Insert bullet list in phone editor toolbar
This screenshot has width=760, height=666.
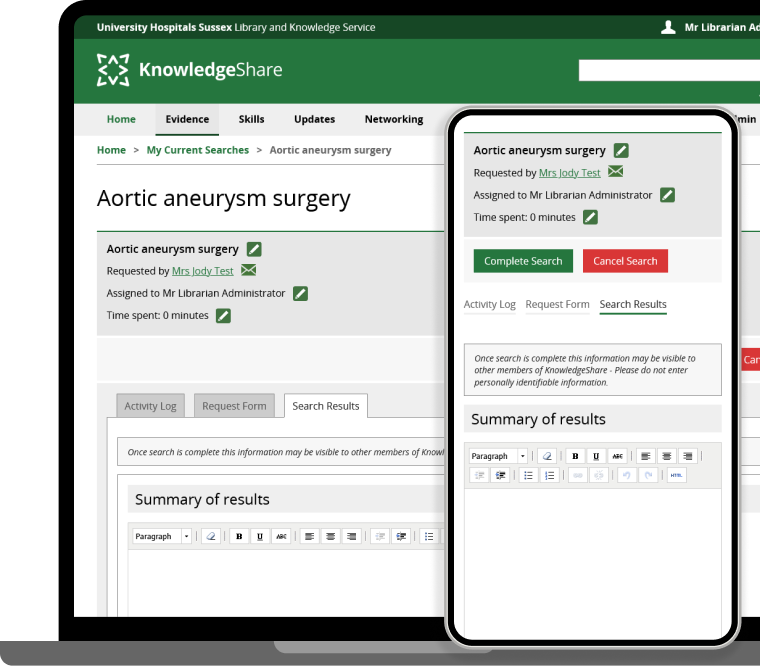point(528,476)
